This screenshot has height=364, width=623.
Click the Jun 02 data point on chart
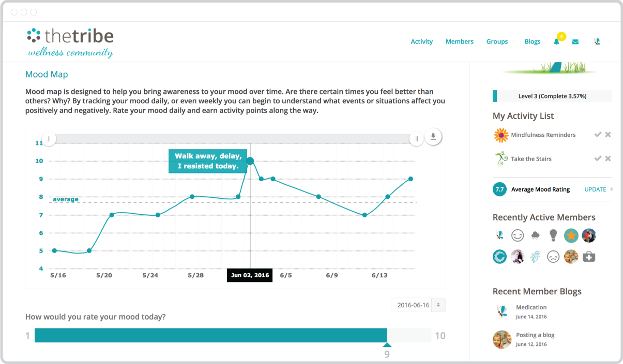click(250, 161)
